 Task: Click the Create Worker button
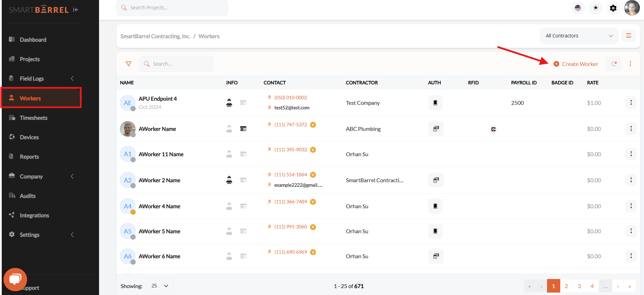576,64
